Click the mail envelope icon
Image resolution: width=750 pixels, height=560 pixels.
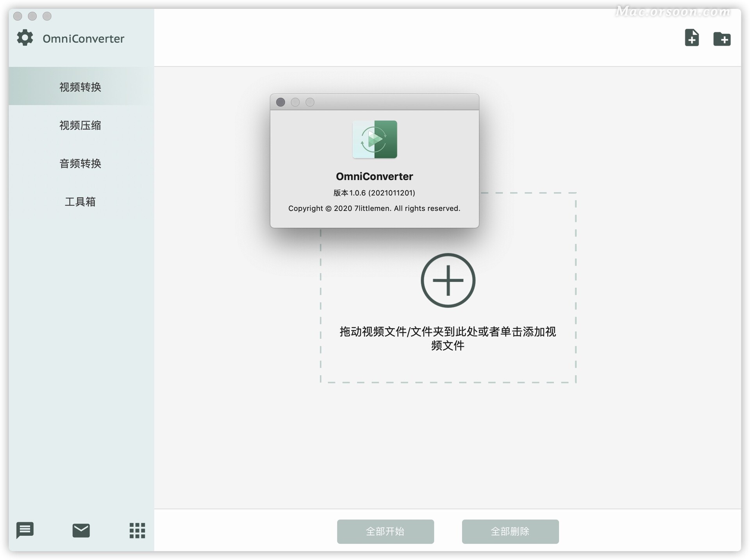click(x=81, y=530)
